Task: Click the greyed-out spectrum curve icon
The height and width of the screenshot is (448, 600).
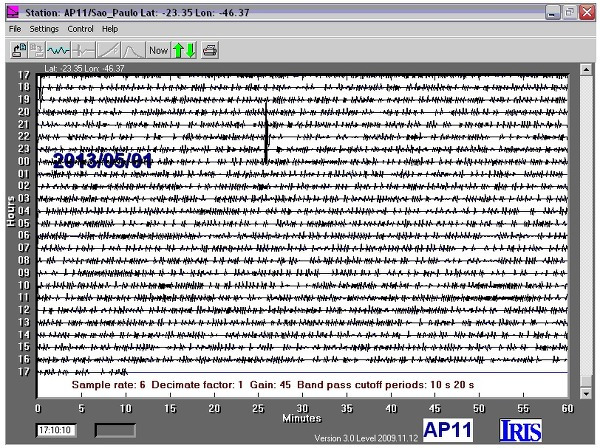Action: click(134, 50)
